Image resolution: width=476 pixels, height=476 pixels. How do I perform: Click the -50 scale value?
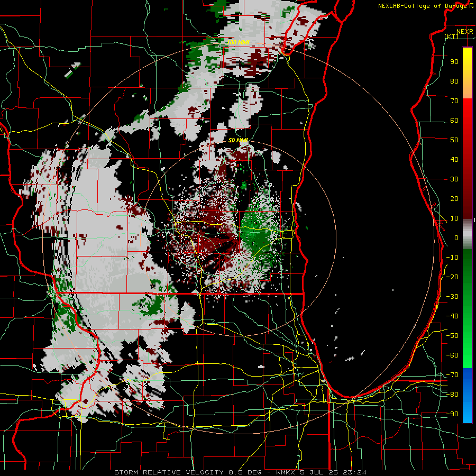click(x=452, y=336)
